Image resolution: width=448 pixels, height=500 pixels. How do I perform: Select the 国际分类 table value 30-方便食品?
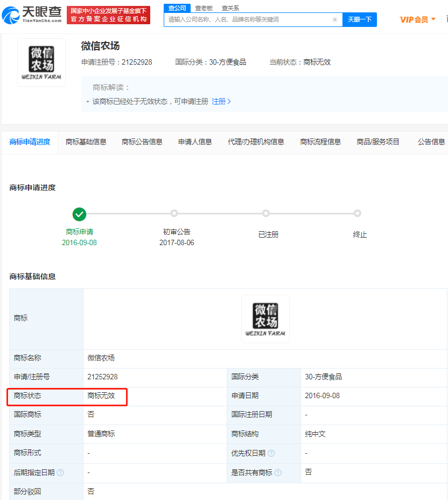(324, 377)
